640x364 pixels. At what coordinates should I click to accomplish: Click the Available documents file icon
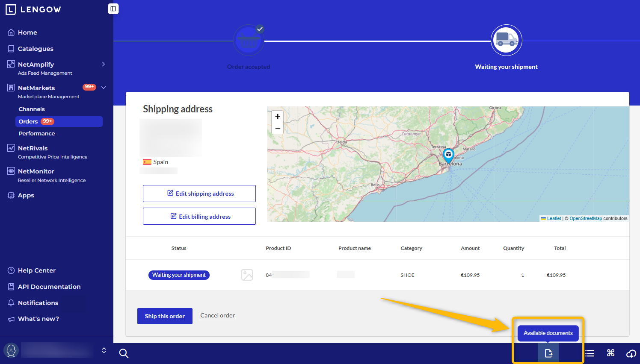548,353
